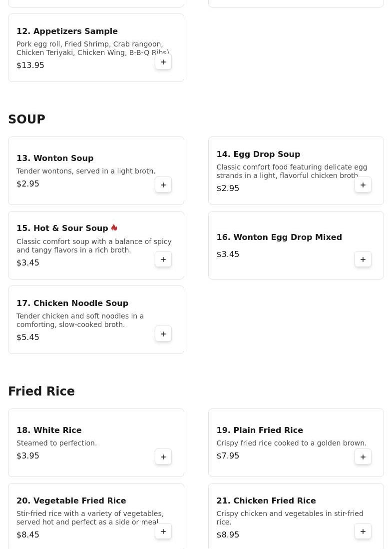Add Egg Drop Soup using plus button
392x549 pixels.
[x=363, y=185]
